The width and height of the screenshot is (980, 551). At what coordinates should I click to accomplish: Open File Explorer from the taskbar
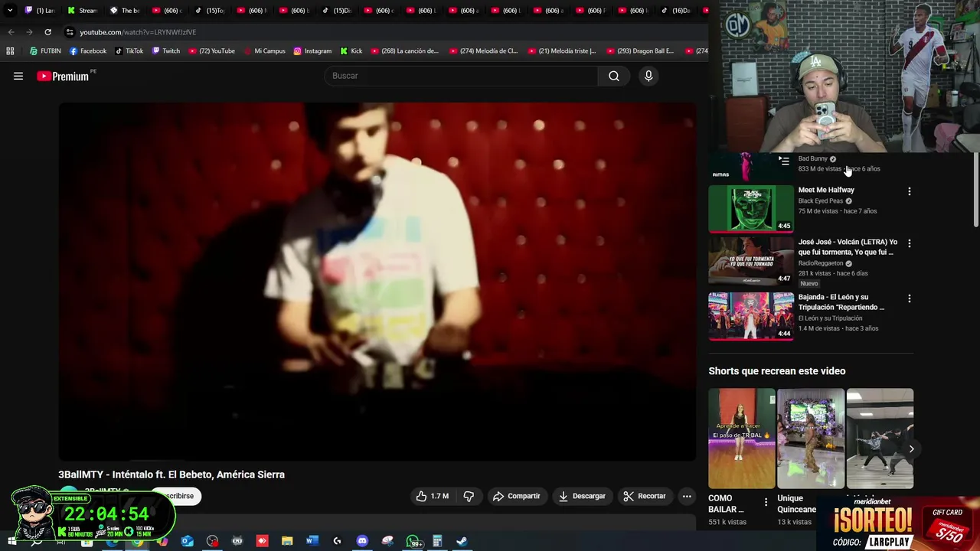pos(287,541)
